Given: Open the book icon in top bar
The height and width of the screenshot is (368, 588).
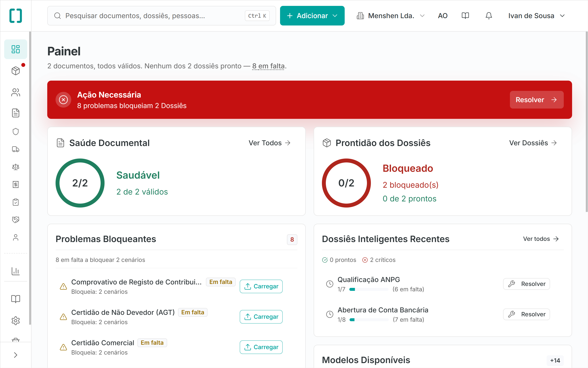Looking at the screenshot, I should point(465,16).
